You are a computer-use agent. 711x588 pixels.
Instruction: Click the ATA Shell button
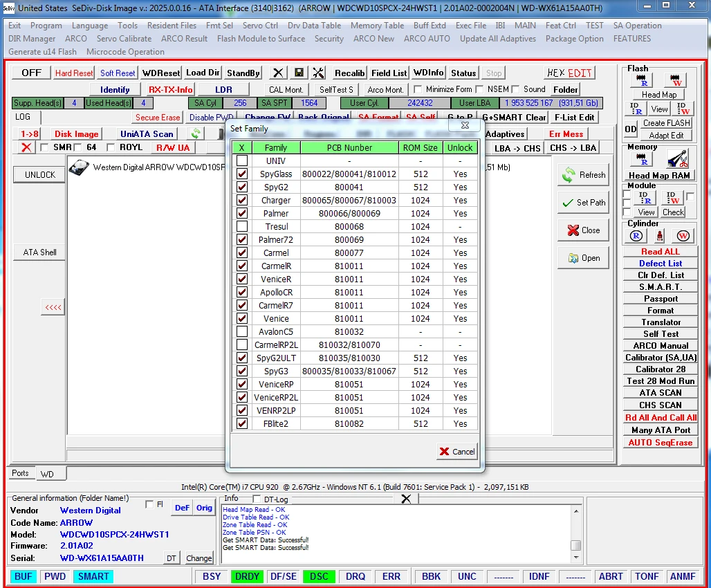[x=40, y=252]
